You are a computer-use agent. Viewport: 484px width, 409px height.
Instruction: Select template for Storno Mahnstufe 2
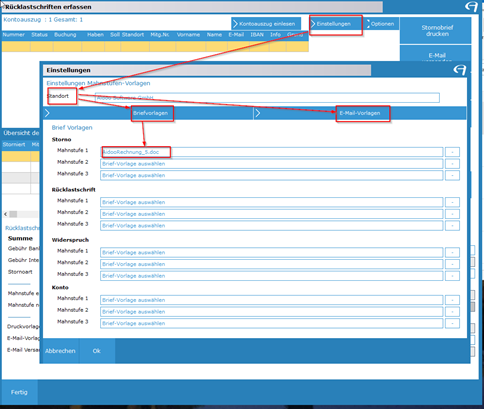tap(271, 164)
